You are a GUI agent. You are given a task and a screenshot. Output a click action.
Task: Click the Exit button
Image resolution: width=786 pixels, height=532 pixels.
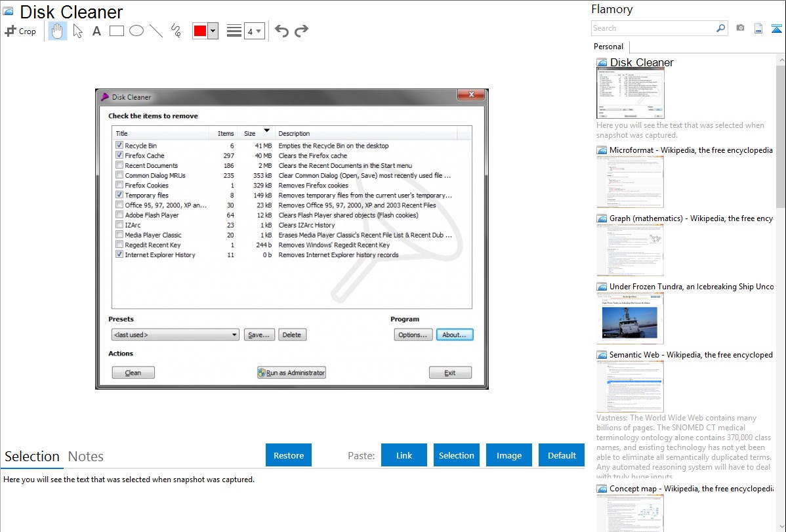[x=450, y=373]
